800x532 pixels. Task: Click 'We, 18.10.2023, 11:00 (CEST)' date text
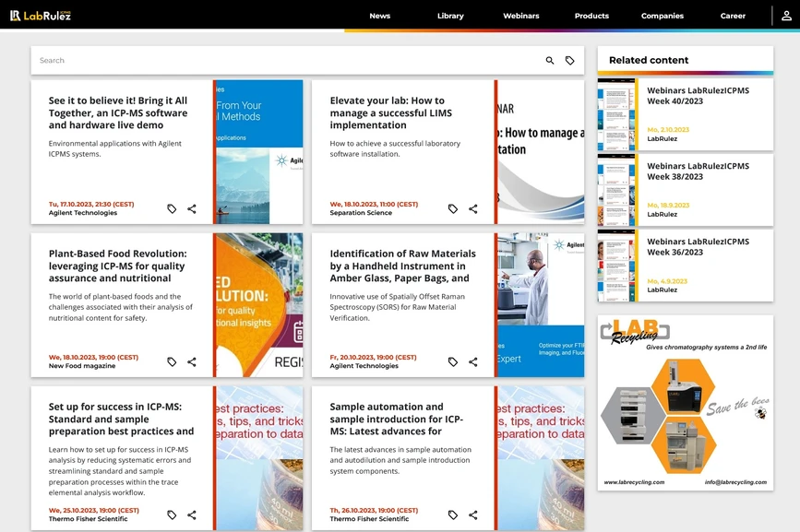374,205
